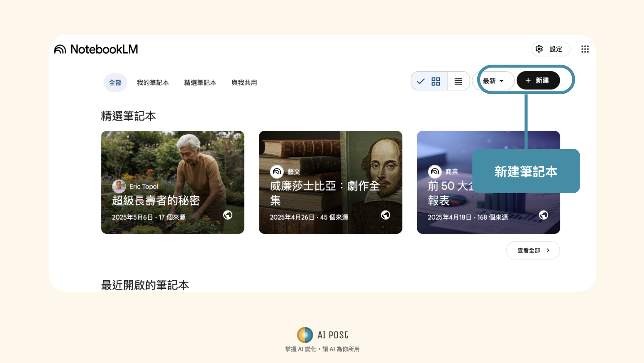Click the Eric Topol author name

pyautogui.click(x=144, y=186)
